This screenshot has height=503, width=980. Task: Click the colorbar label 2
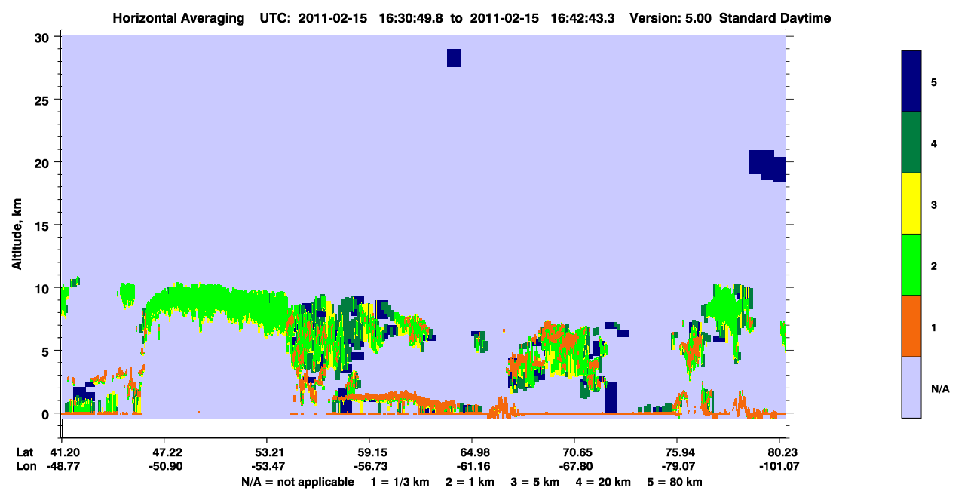tap(934, 265)
